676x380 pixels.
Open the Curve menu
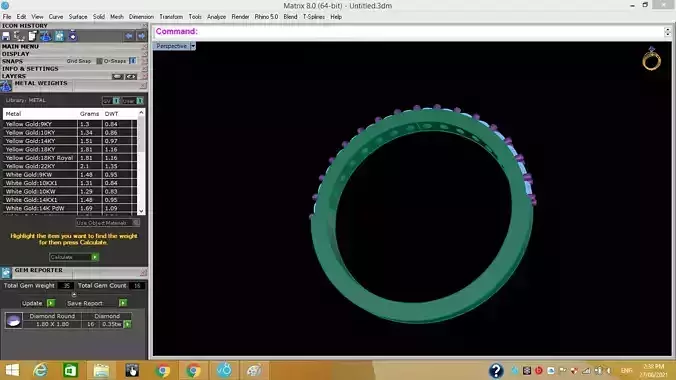pyautogui.click(x=56, y=17)
